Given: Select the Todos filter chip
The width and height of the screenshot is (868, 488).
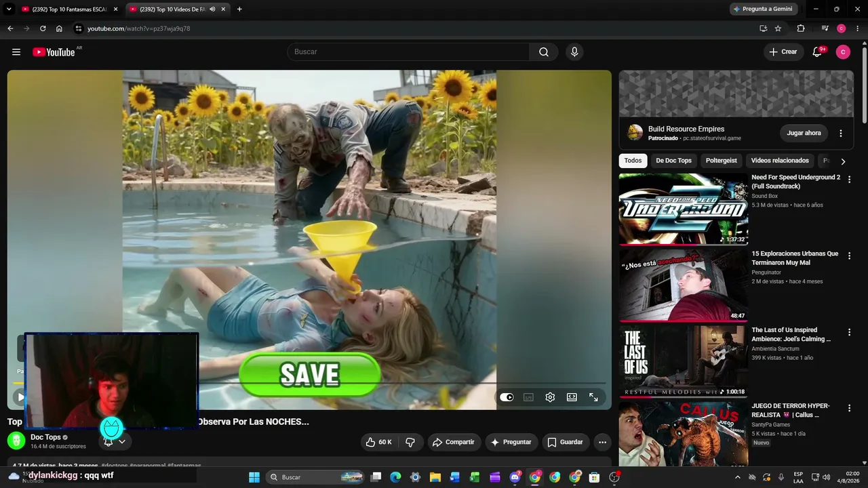Looking at the screenshot, I should coord(633,161).
